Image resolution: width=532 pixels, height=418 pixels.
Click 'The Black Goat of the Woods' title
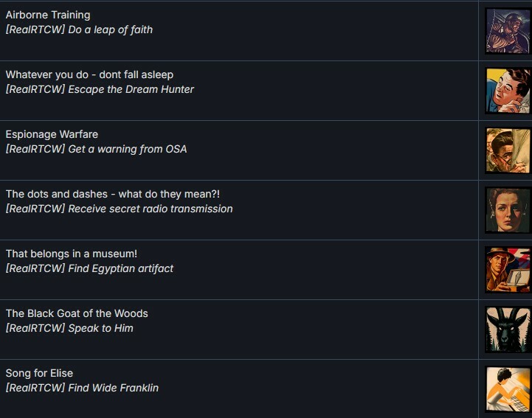pos(77,313)
